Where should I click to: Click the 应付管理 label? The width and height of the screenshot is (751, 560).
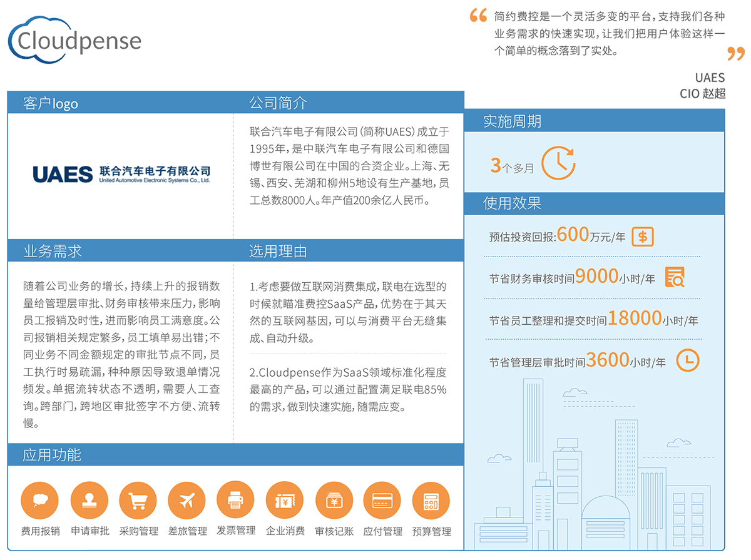[x=382, y=531]
